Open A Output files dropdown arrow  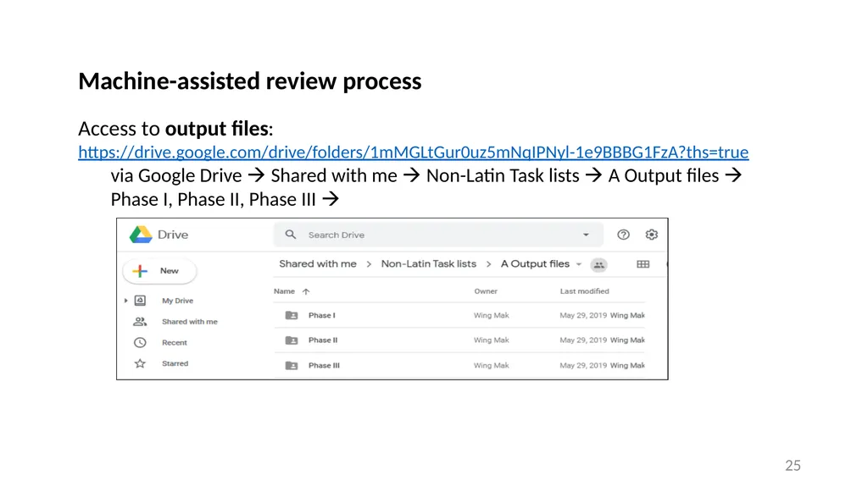point(579,264)
